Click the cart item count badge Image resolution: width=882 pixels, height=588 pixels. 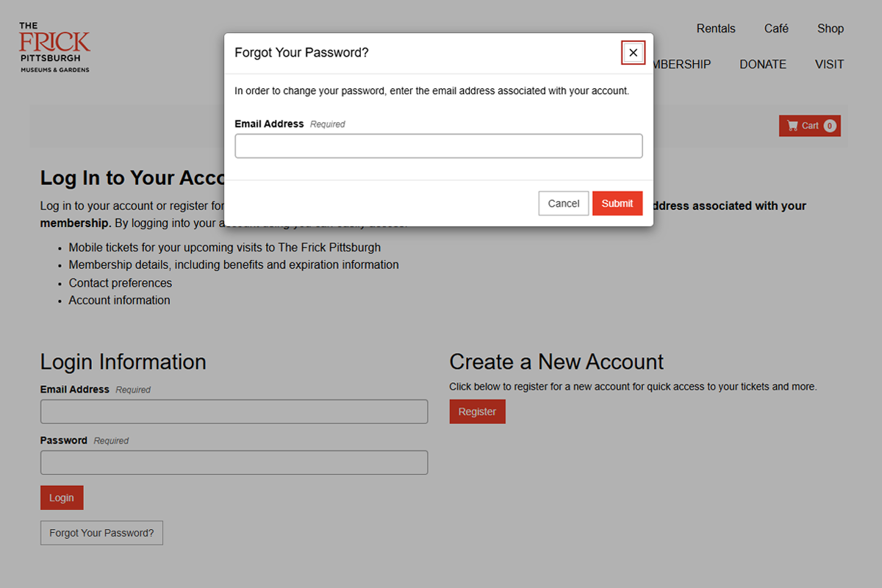point(830,126)
